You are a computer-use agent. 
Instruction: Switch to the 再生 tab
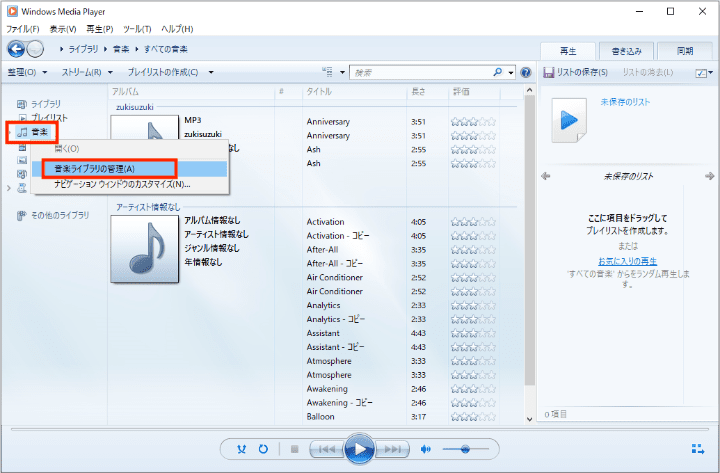(x=568, y=51)
